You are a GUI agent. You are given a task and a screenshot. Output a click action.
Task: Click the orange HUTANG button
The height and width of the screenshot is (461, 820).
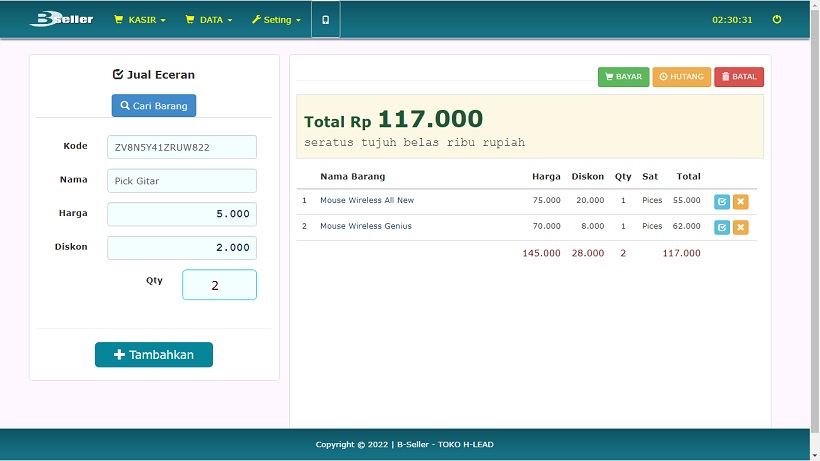coord(681,77)
